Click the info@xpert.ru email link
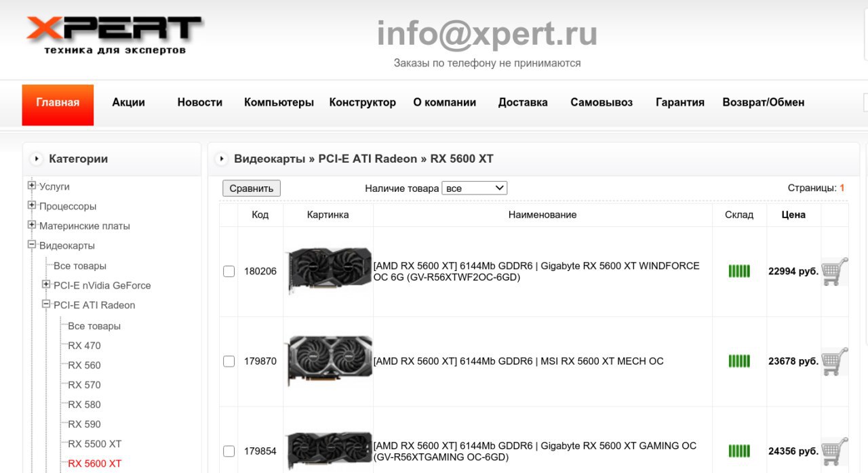This screenshot has width=868, height=473. click(x=487, y=34)
